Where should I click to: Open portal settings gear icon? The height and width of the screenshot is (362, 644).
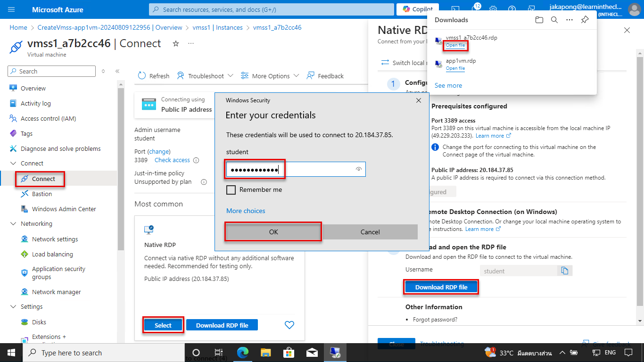[493, 9]
